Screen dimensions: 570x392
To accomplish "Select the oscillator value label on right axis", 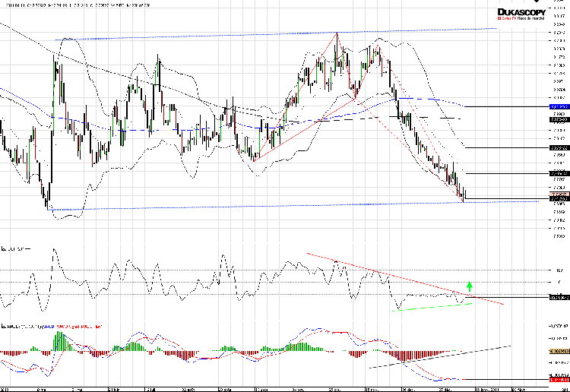I will (x=559, y=297).
